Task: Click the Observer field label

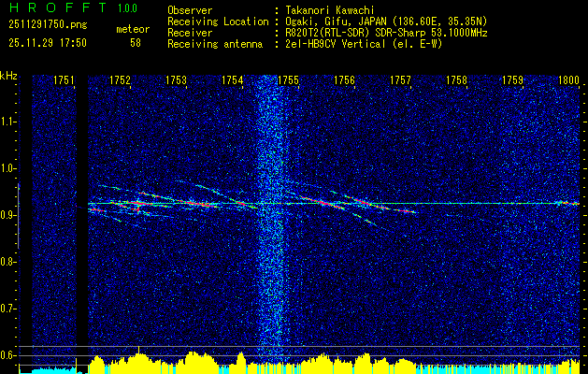Action: 190,10
